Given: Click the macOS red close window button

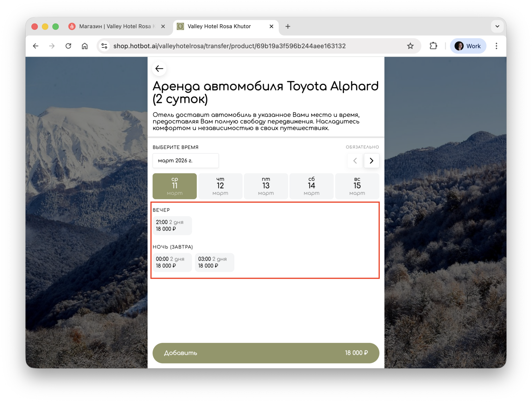Looking at the screenshot, I should click(x=35, y=27).
